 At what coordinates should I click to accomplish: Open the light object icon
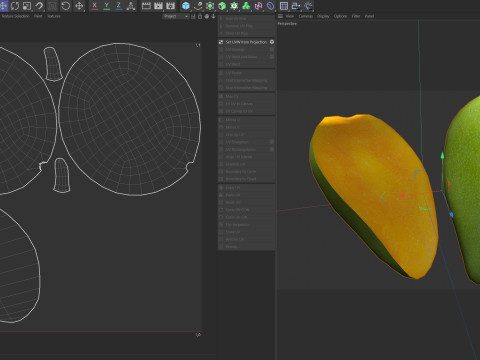click(308, 6)
